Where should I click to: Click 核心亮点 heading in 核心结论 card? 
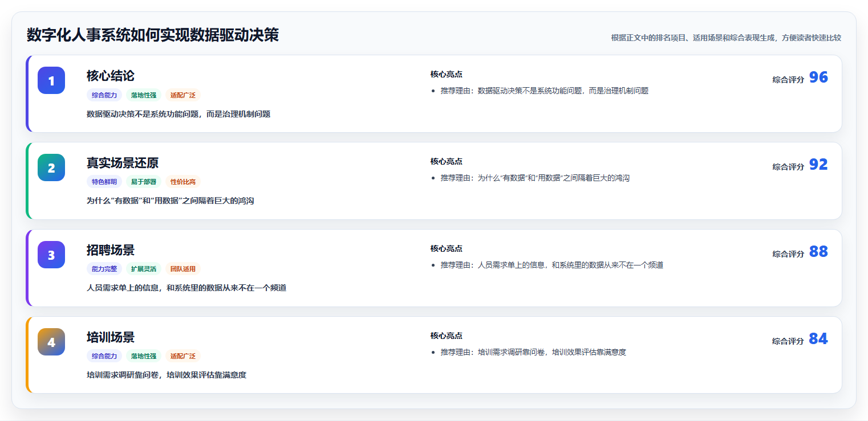[x=447, y=74]
